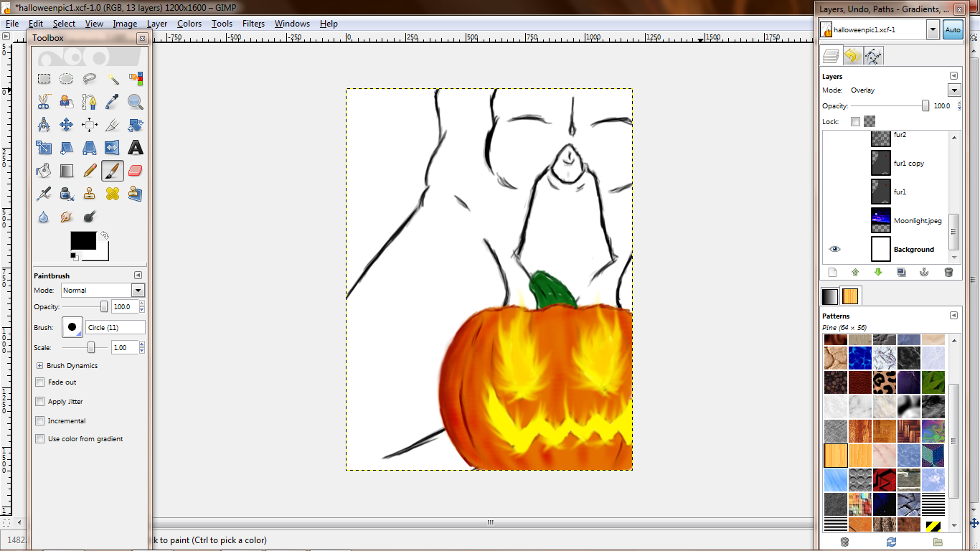980x551 pixels.
Task: Select the Heal tool
Action: coord(113,194)
